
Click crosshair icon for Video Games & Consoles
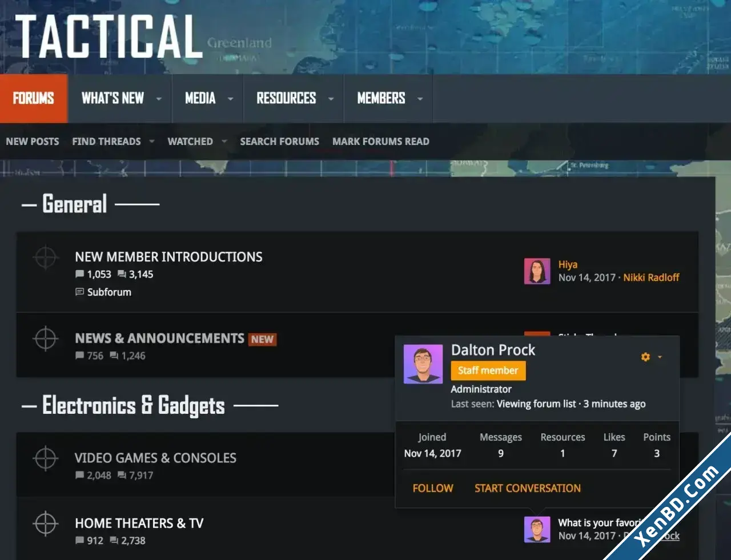click(46, 458)
